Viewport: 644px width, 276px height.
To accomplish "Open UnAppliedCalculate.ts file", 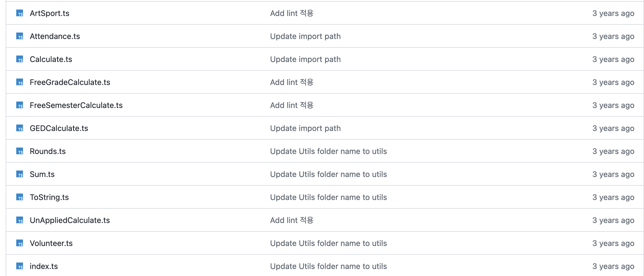I will pos(70,220).
